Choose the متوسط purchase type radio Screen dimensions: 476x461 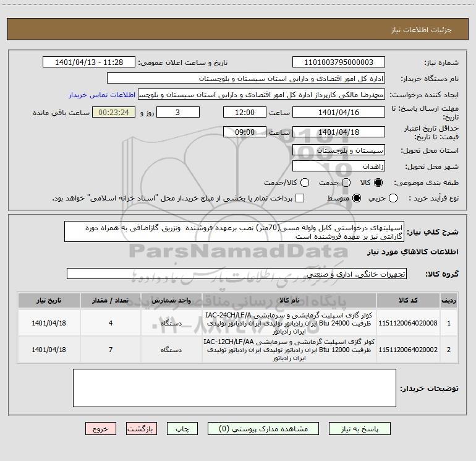tap(357, 198)
